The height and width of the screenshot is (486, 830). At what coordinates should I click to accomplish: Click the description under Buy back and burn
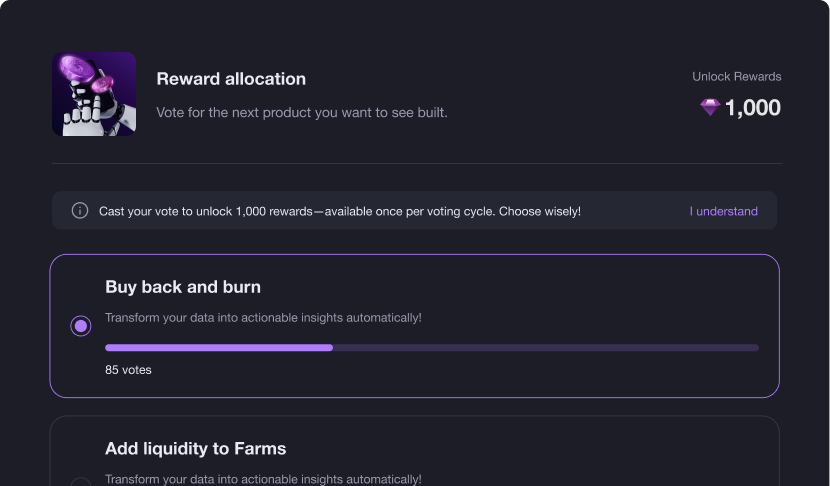(263, 318)
